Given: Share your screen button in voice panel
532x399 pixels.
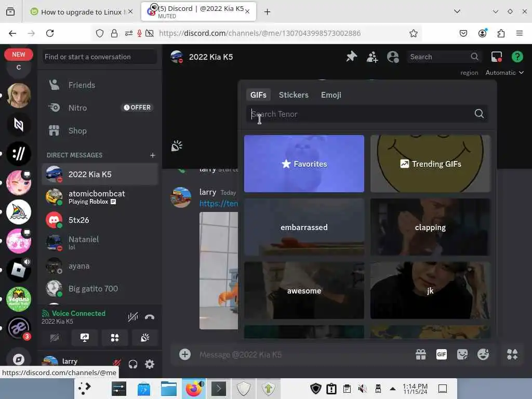Looking at the screenshot, I should 85,338.
